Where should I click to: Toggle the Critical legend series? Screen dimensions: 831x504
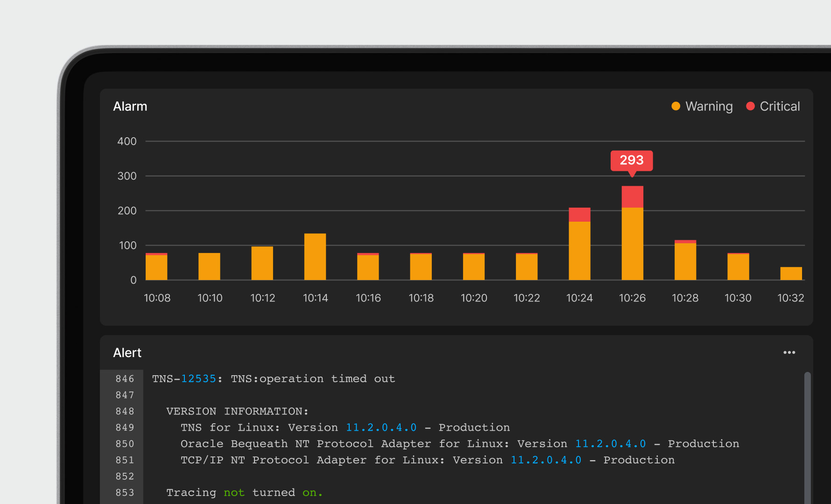(x=779, y=106)
